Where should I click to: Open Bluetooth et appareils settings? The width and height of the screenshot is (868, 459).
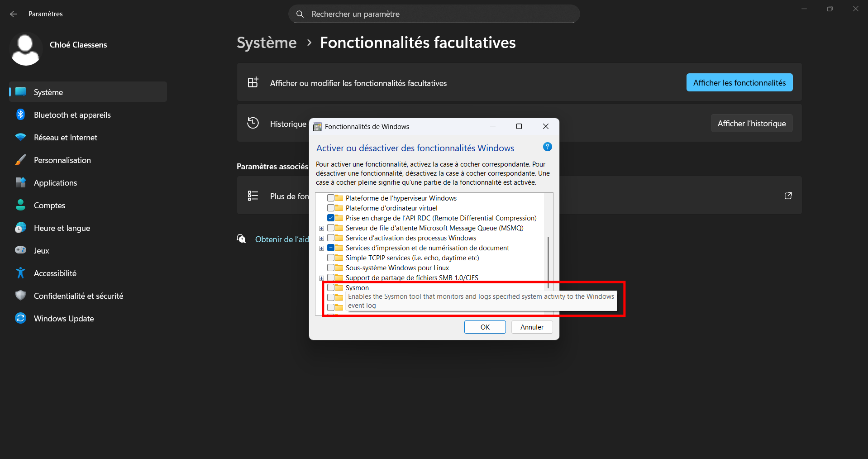pyautogui.click(x=88, y=115)
